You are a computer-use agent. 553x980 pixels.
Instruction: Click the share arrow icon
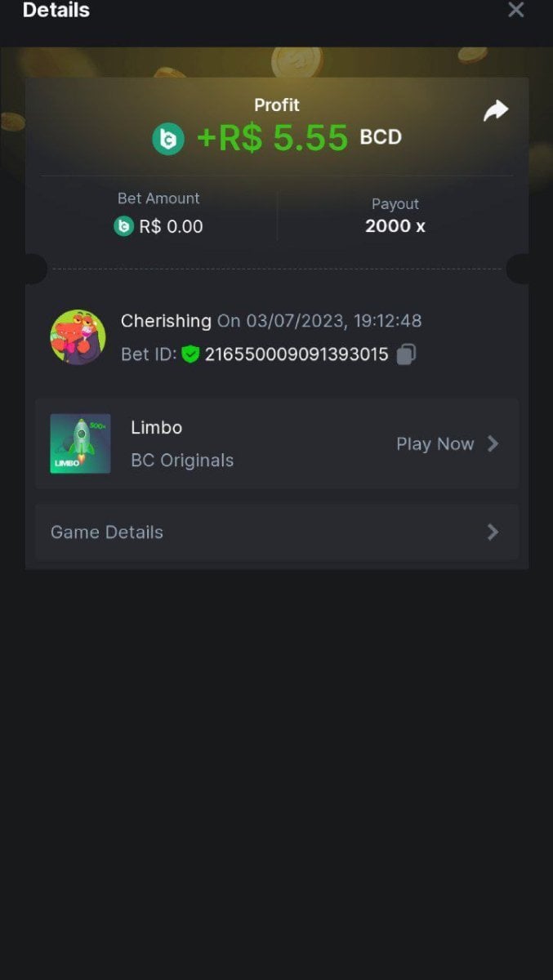coord(496,111)
